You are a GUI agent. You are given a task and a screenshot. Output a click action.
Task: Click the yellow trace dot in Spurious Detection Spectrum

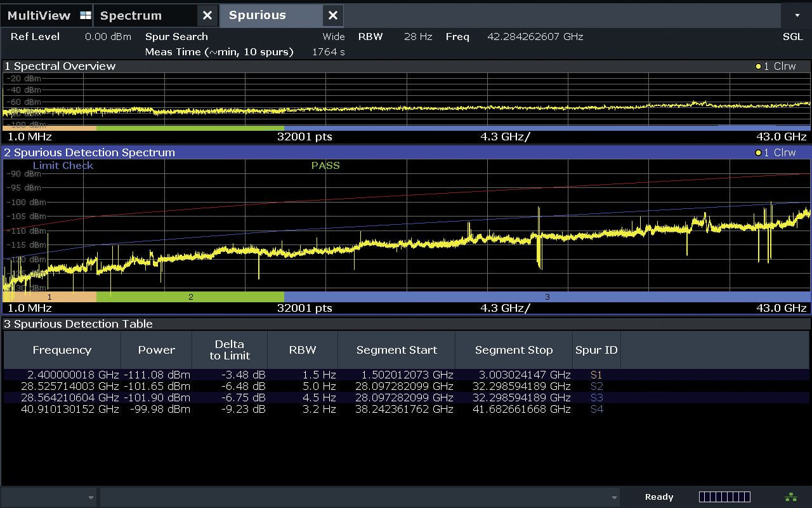pos(757,153)
